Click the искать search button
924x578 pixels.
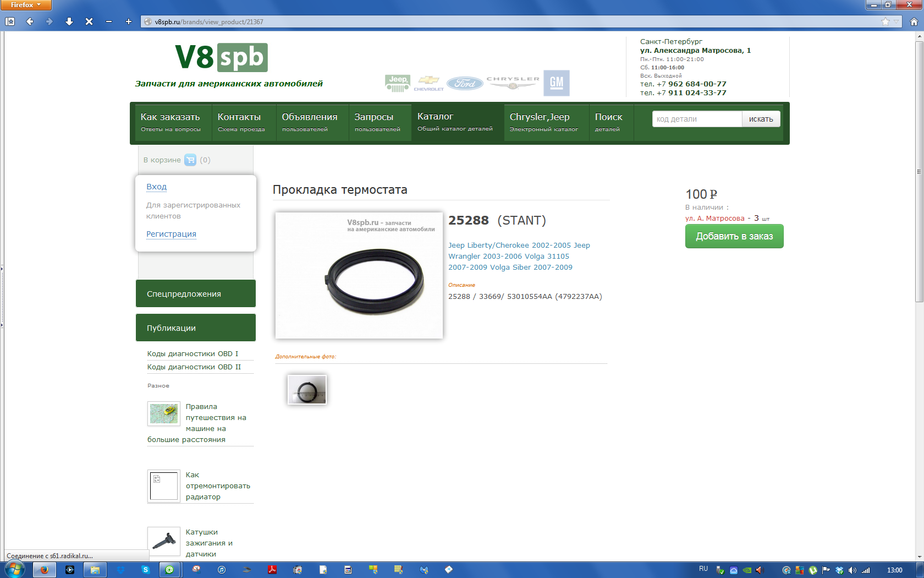pyautogui.click(x=761, y=119)
